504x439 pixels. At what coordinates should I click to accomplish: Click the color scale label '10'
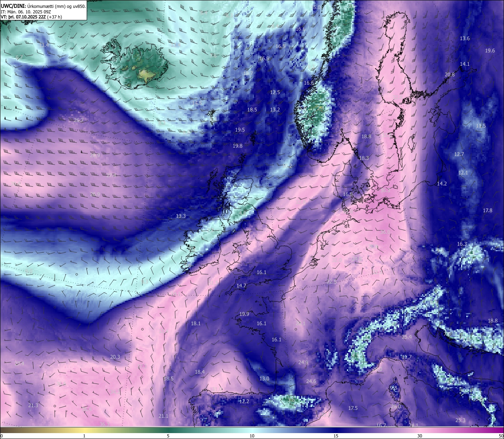[252, 436]
